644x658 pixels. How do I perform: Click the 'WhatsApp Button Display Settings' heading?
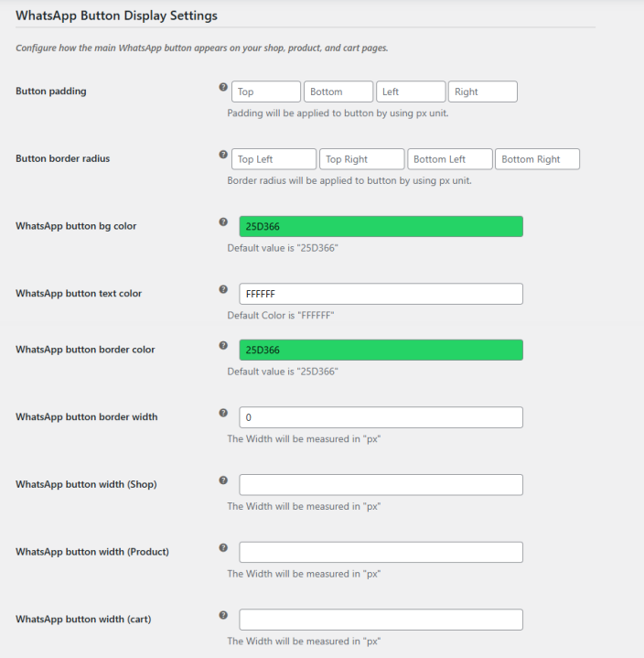coord(116,16)
